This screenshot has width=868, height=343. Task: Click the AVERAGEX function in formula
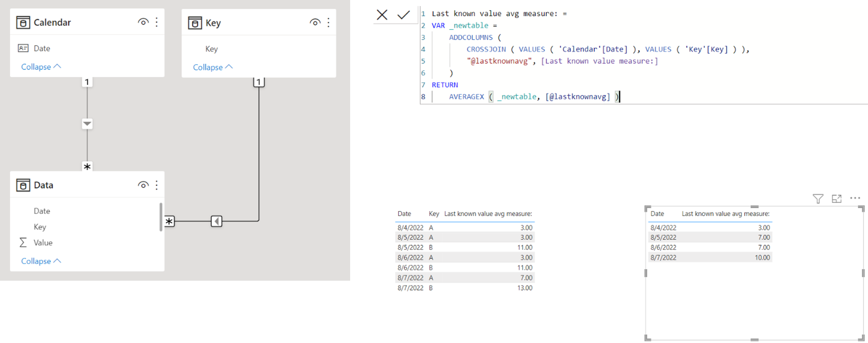tap(466, 97)
